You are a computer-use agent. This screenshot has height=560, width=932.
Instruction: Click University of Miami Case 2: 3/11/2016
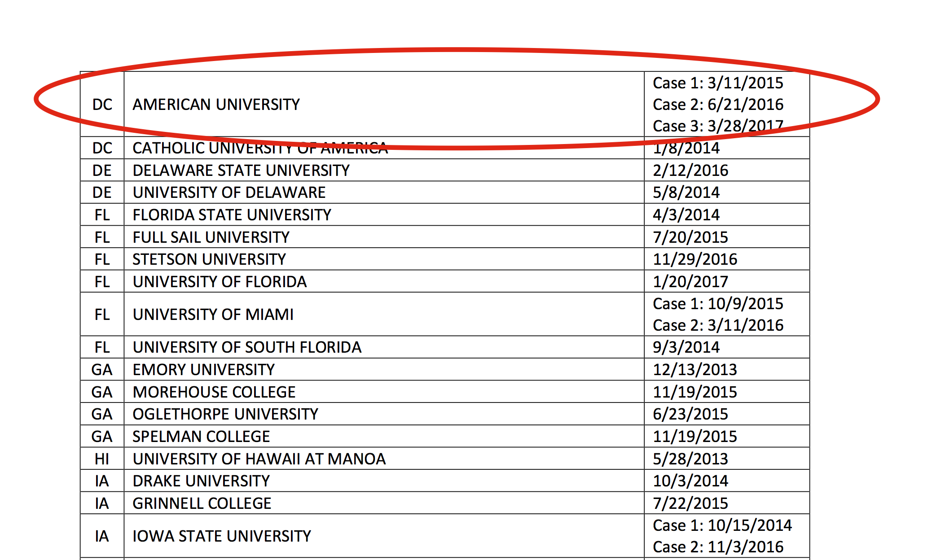pyautogui.click(x=717, y=325)
